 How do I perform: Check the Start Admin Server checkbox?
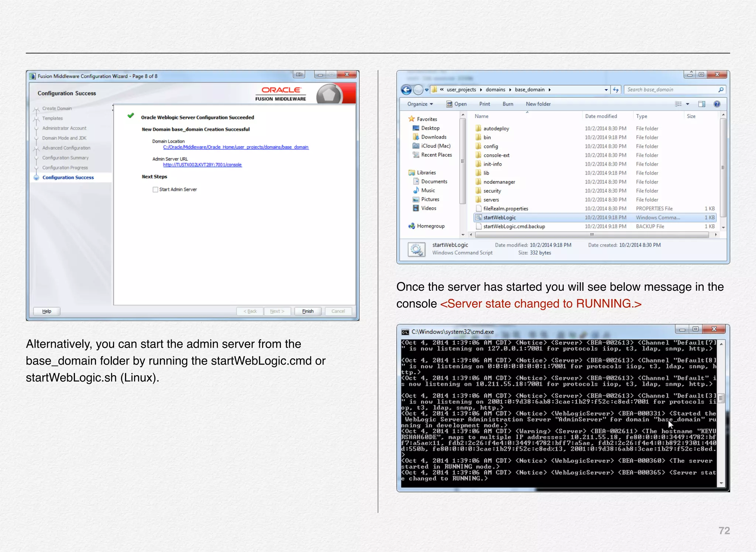click(155, 190)
